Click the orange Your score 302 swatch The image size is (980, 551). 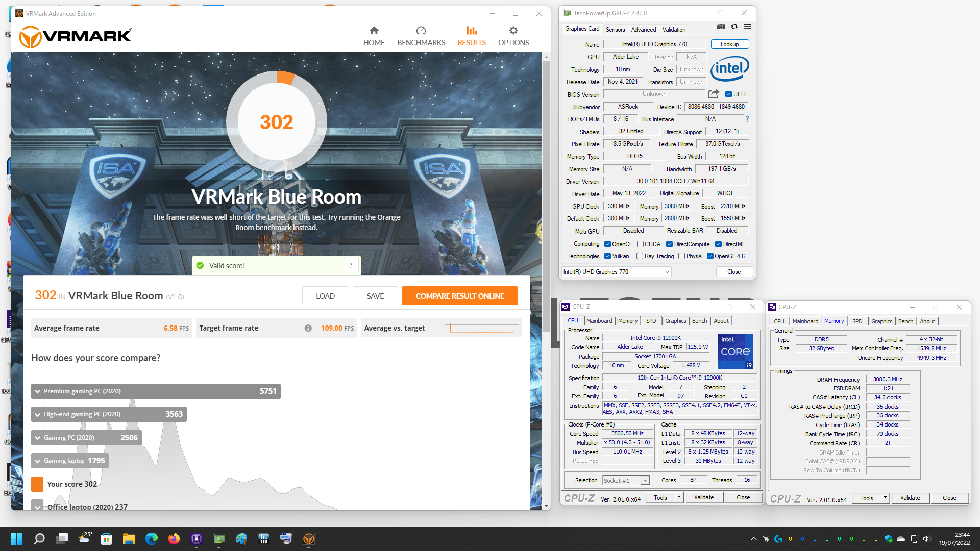coord(37,484)
